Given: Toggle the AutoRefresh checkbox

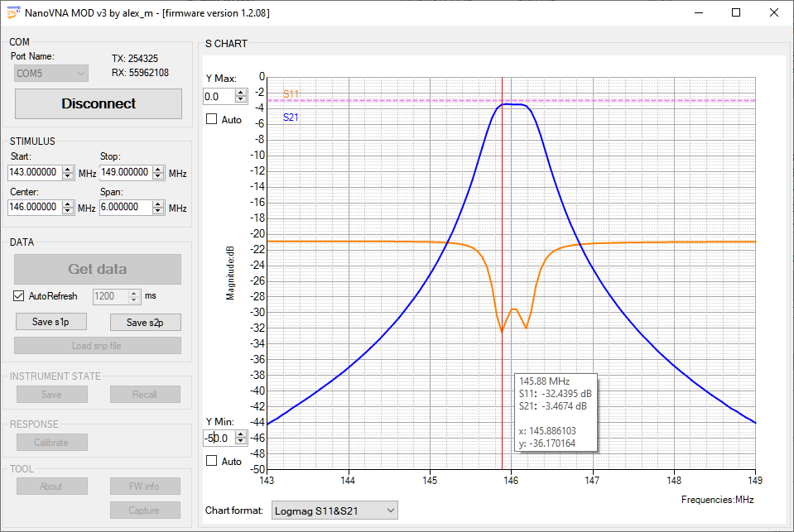Looking at the screenshot, I should [20, 296].
